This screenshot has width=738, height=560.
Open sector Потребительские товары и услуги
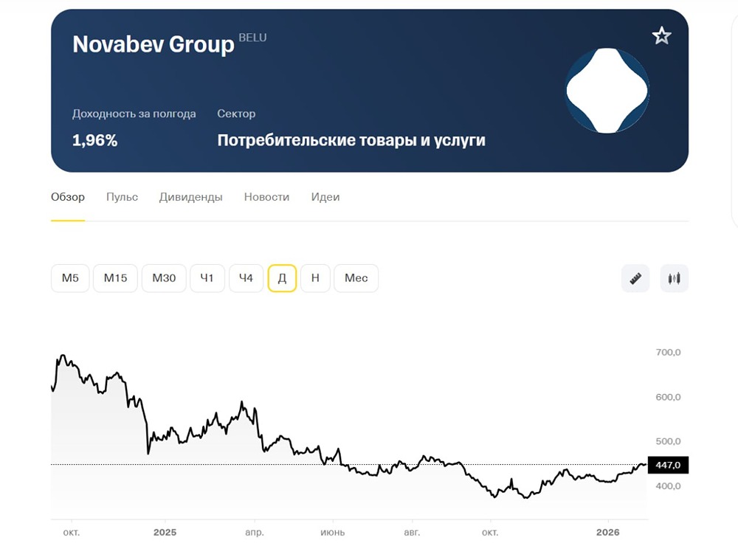(351, 140)
